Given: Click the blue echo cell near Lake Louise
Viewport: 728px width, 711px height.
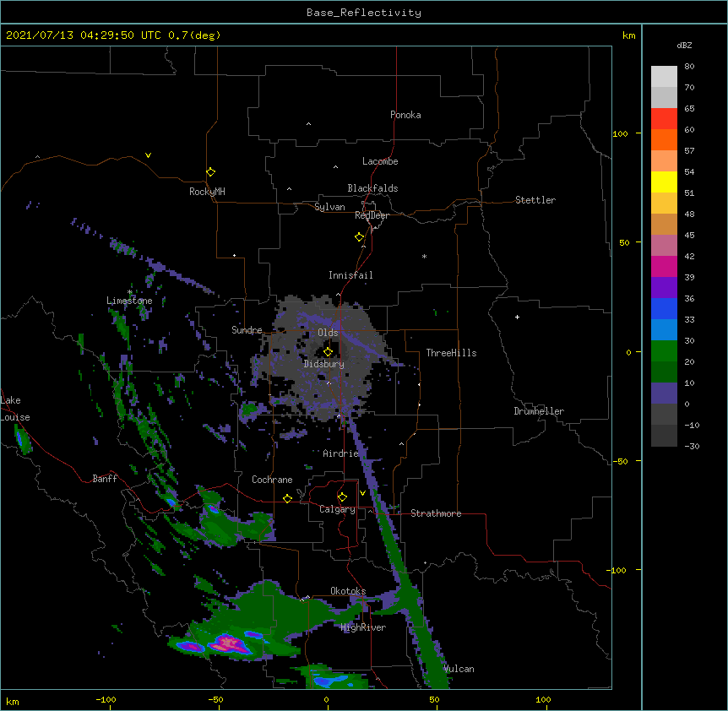Looking at the screenshot, I should [x=19, y=437].
